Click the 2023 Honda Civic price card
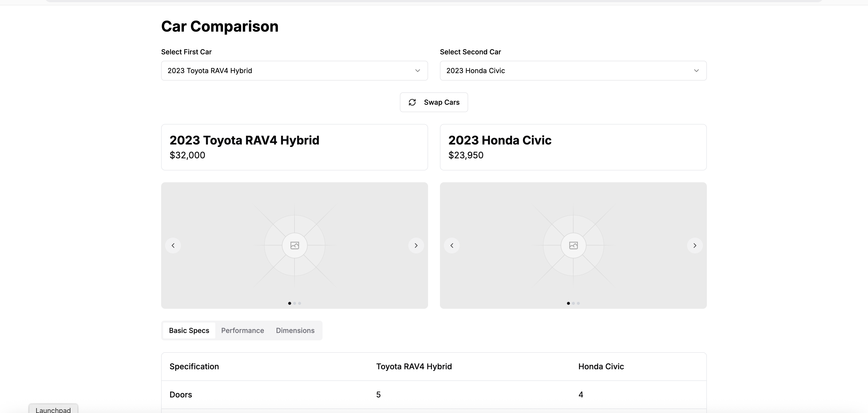Image resolution: width=868 pixels, height=413 pixels. point(573,147)
